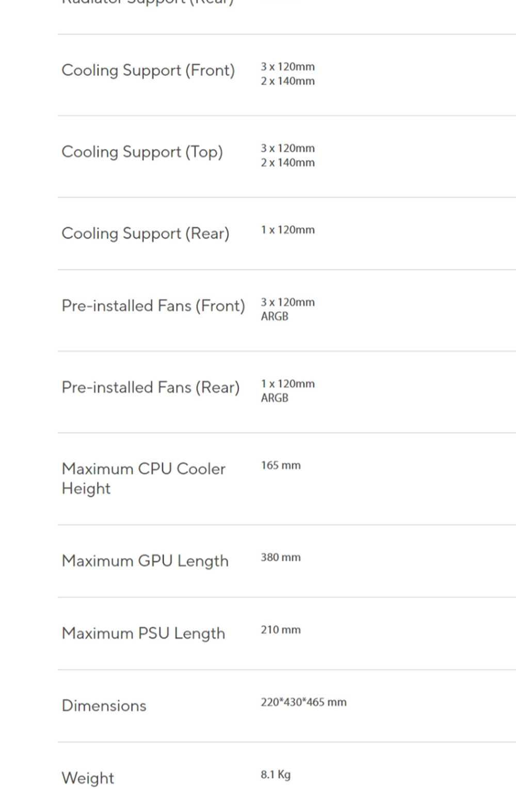Image resolution: width=516 pixels, height=812 pixels.
Task: Click the Cooling Support (Front) label
Action: coord(148,70)
